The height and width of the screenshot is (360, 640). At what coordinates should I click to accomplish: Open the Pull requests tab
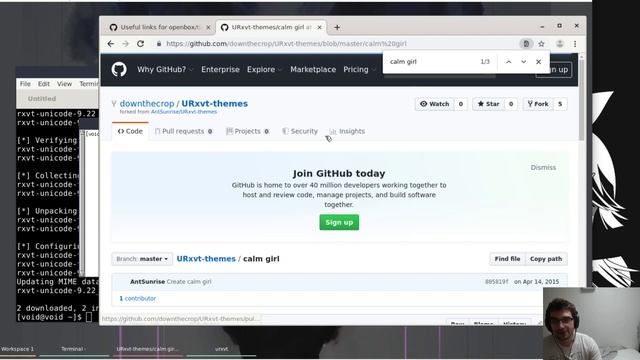pyautogui.click(x=184, y=131)
